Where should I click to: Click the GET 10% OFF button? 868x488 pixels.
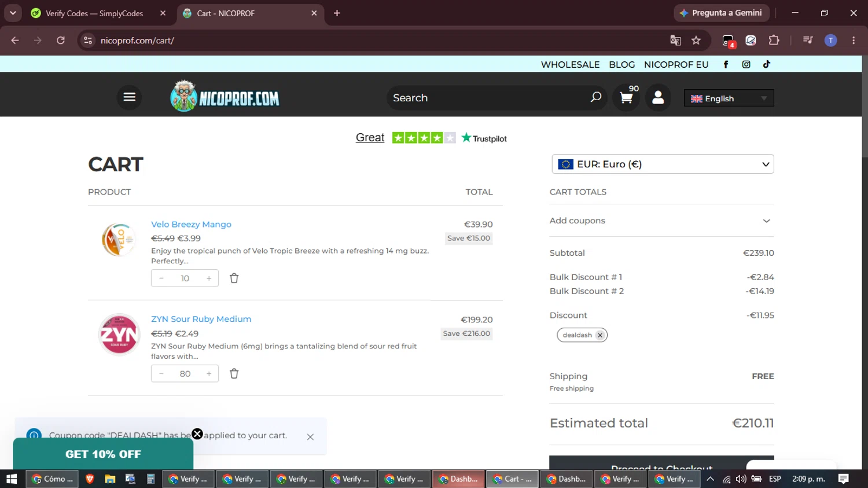pos(103,454)
